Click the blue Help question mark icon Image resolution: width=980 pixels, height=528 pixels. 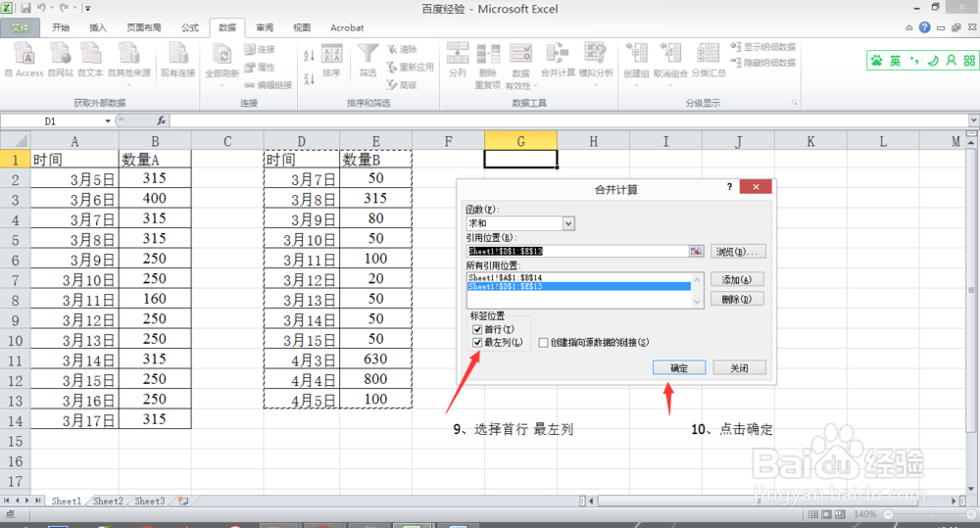[x=924, y=27]
